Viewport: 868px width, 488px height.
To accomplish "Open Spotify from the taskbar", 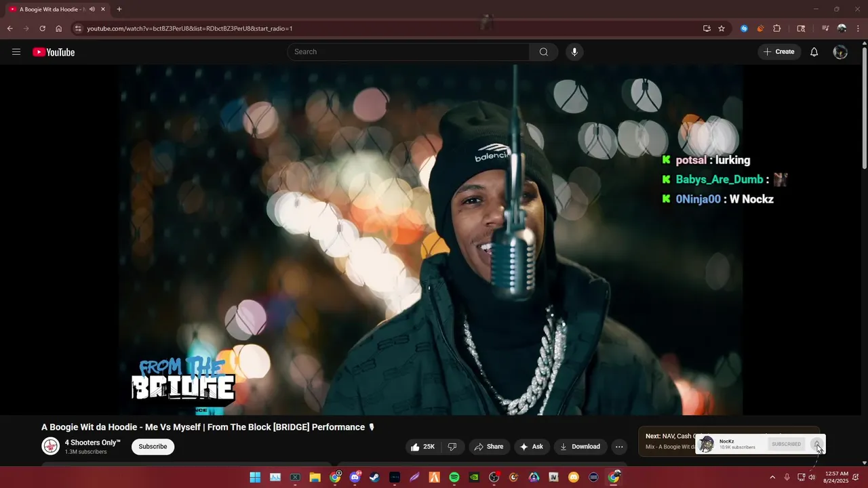I will point(454,477).
